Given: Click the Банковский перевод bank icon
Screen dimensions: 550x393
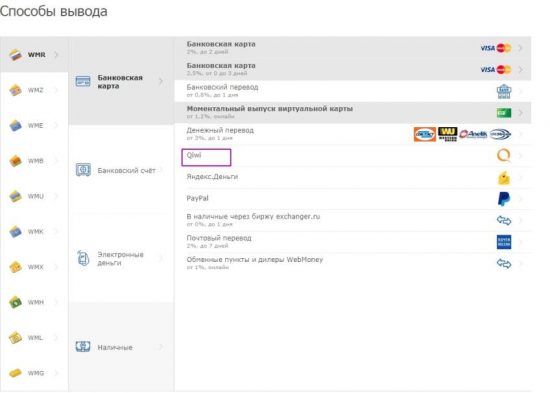Looking at the screenshot, I should 504,91.
